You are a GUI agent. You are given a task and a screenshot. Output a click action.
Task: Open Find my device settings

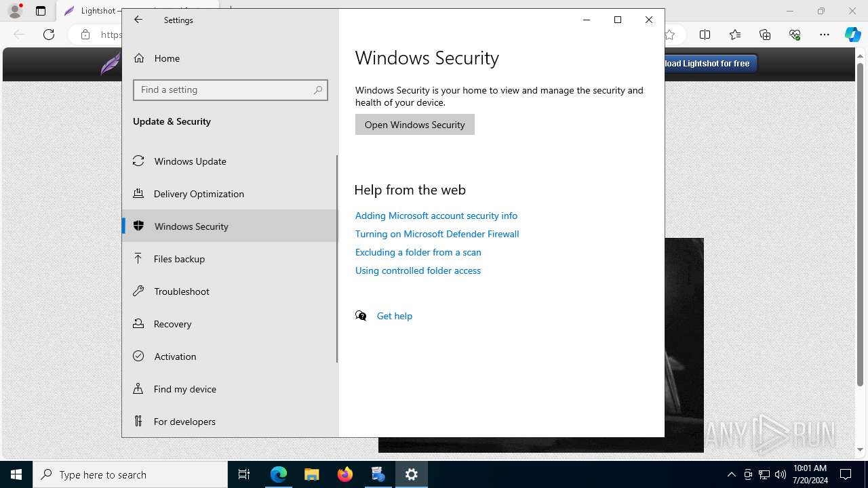[230, 389]
